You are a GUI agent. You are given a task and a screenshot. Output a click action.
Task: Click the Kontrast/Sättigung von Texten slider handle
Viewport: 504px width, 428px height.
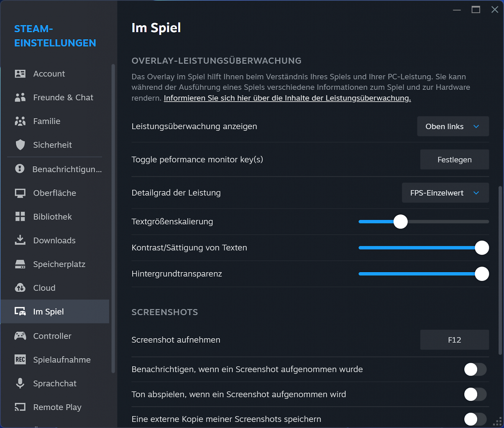[x=482, y=248]
